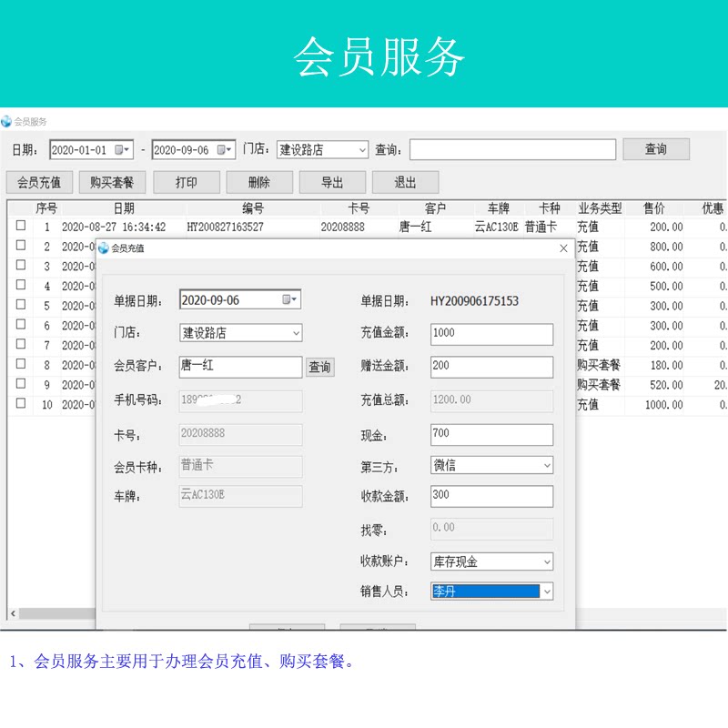Screen dimensions: 728x728
Task: Click the 现金 field containing 700
Action: (491, 435)
